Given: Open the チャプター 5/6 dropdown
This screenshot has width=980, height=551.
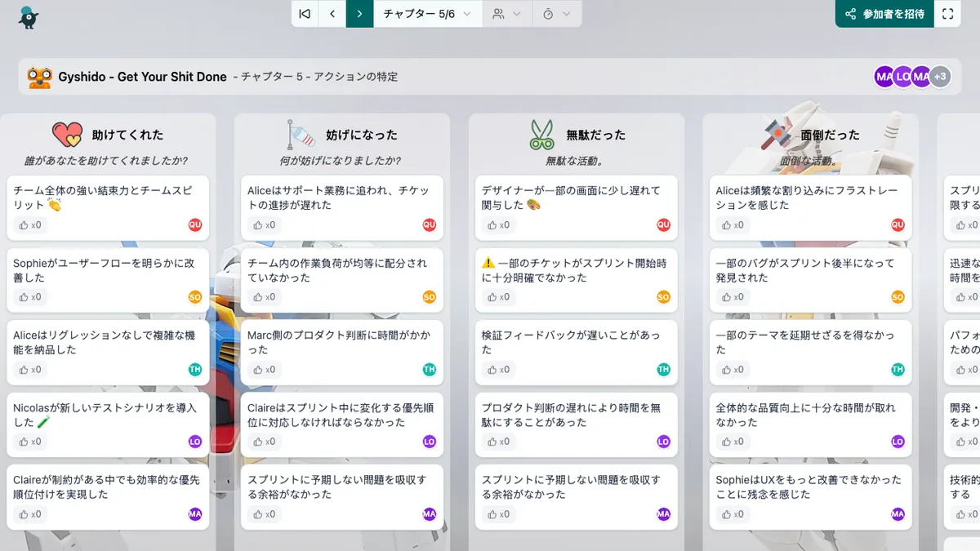Looking at the screenshot, I should tap(427, 14).
